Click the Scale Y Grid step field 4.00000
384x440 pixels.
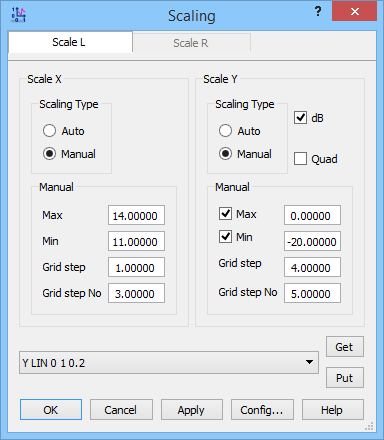coord(312,267)
